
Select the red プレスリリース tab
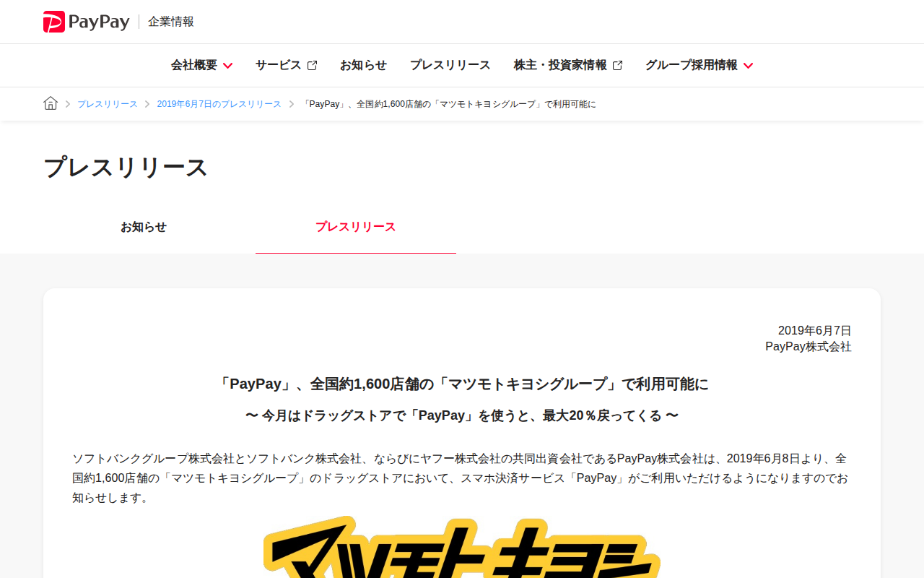[356, 227]
